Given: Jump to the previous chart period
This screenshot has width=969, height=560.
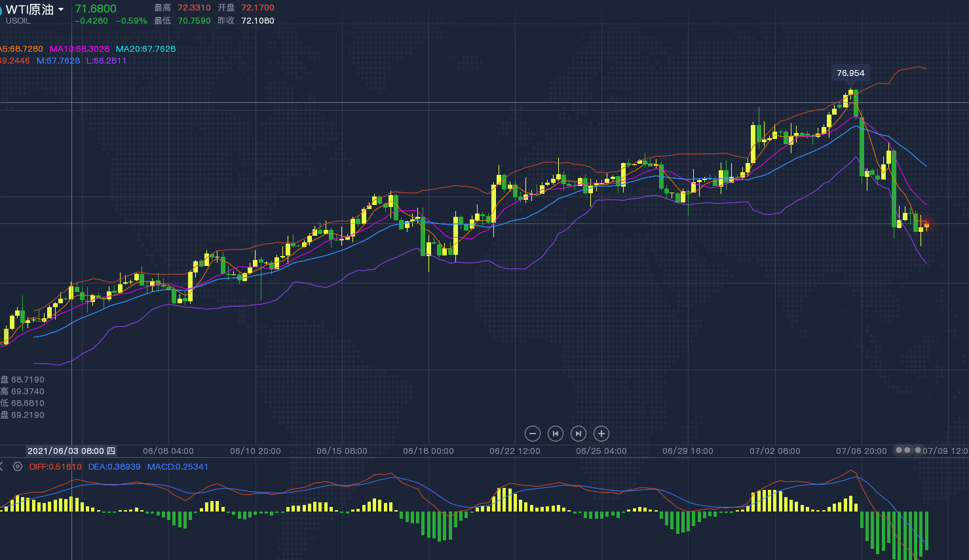Looking at the screenshot, I should point(556,434).
